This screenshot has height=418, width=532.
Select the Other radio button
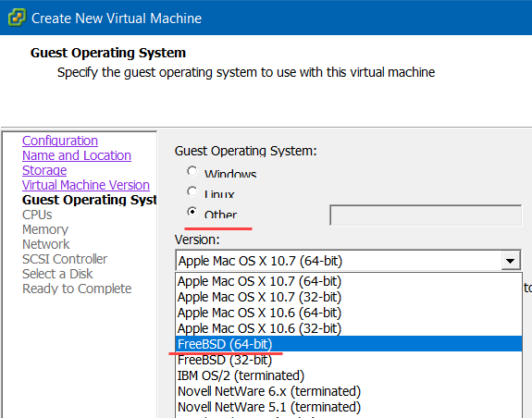pyautogui.click(x=192, y=212)
